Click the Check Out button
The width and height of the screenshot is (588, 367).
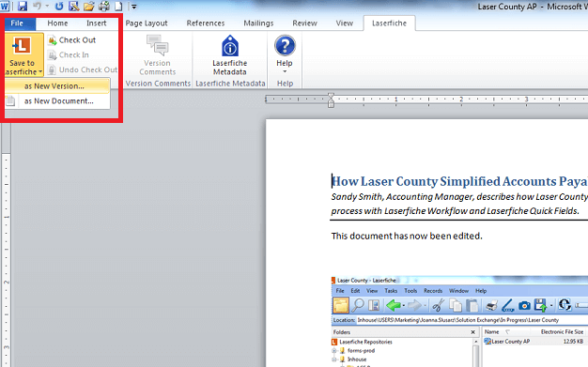coord(72,40)
